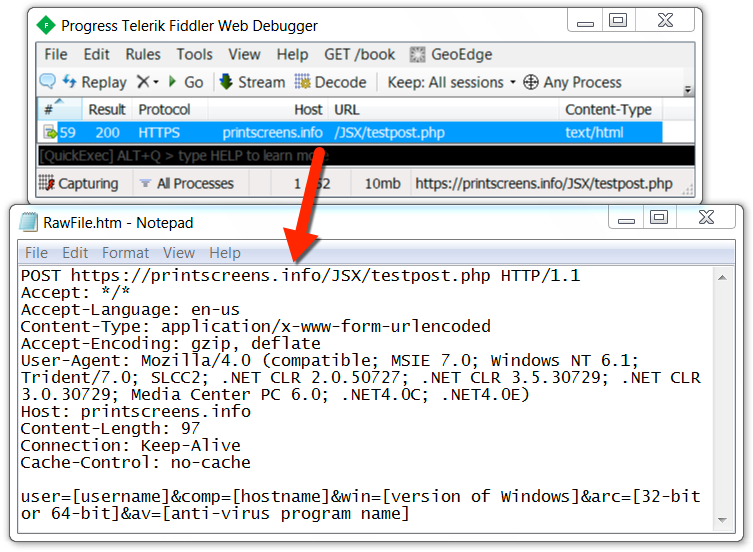Open the Tools menu in Fiddler
Image resolution: width=753 pixels, height=552 pixels.
[x=194, y=54]
